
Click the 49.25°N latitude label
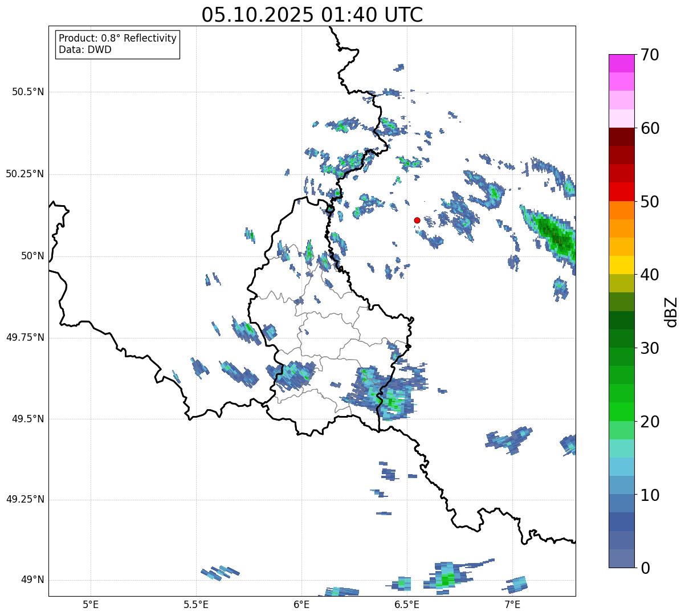(25, 500)
